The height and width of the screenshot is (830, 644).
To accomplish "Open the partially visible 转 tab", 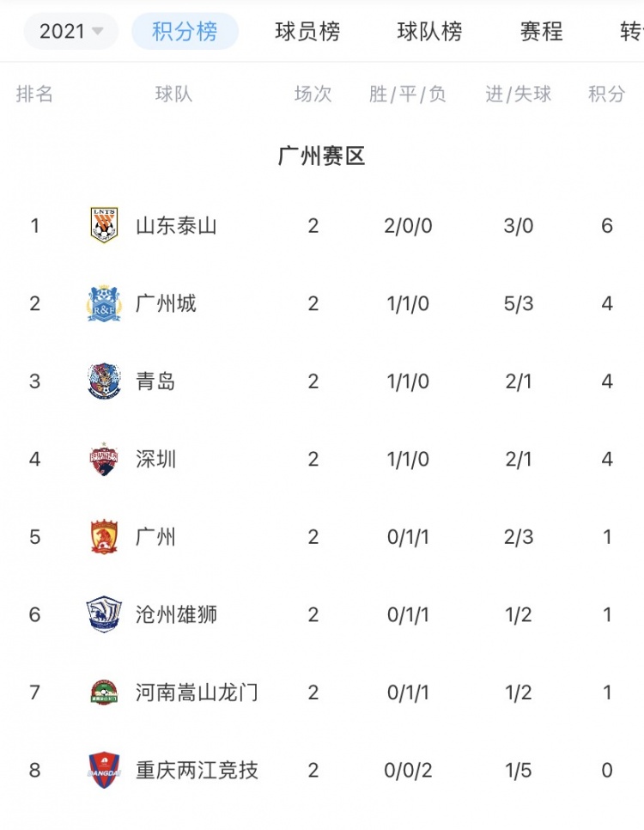I will (632, 32).
